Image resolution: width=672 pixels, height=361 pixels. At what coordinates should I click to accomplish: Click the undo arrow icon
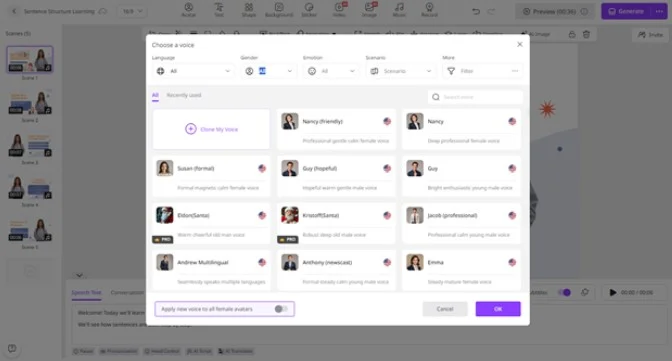pyautogui.click(x=476, y=12)
